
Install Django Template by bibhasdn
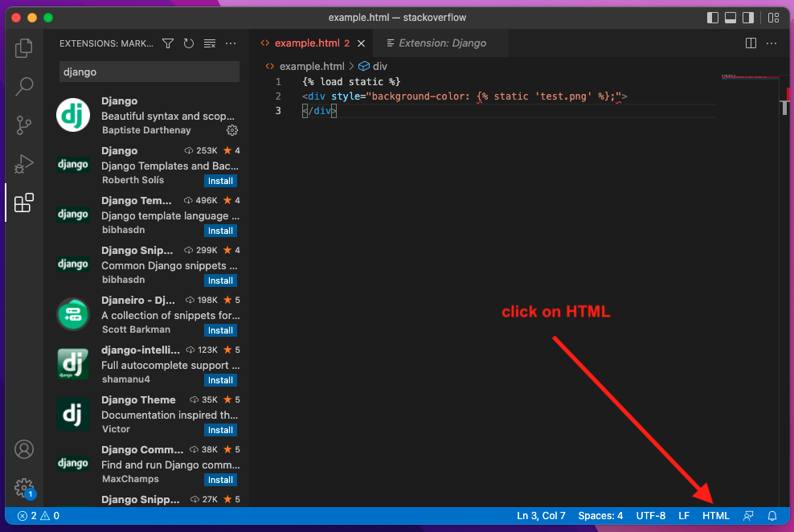click(220, 231)
